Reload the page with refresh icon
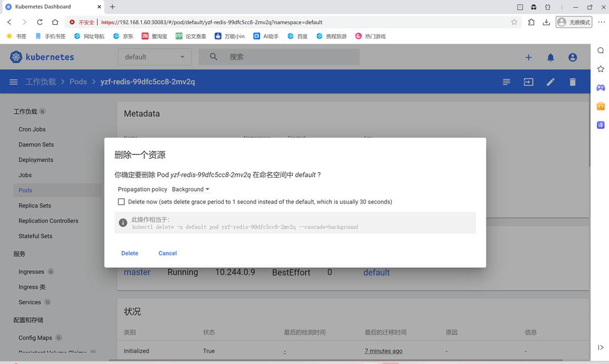This screenshot has height=364, width=609. tap(40, 22)
